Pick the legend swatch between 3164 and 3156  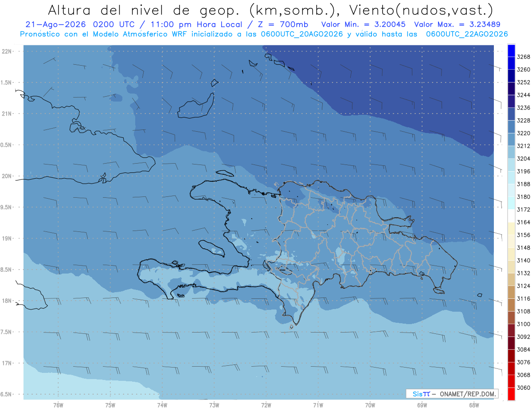511,228
